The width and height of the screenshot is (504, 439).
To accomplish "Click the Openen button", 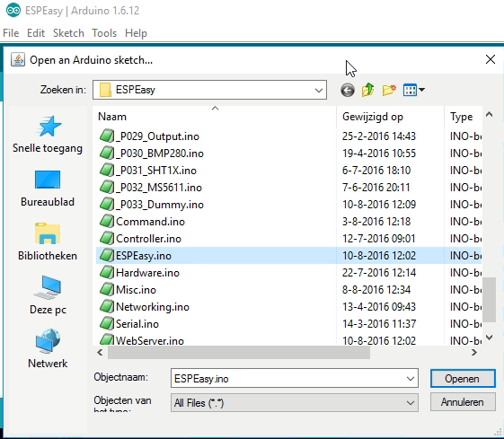I will (463, 379).
